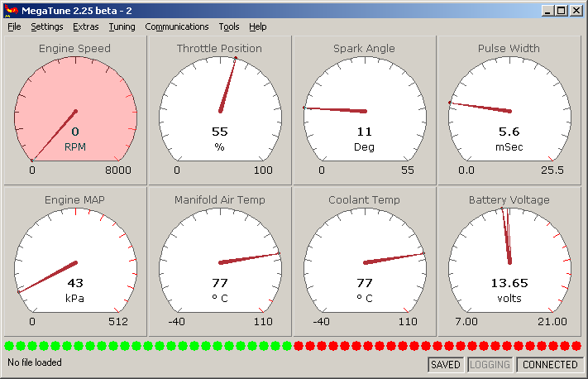Maximize the MegaTune window

point(562,11)
